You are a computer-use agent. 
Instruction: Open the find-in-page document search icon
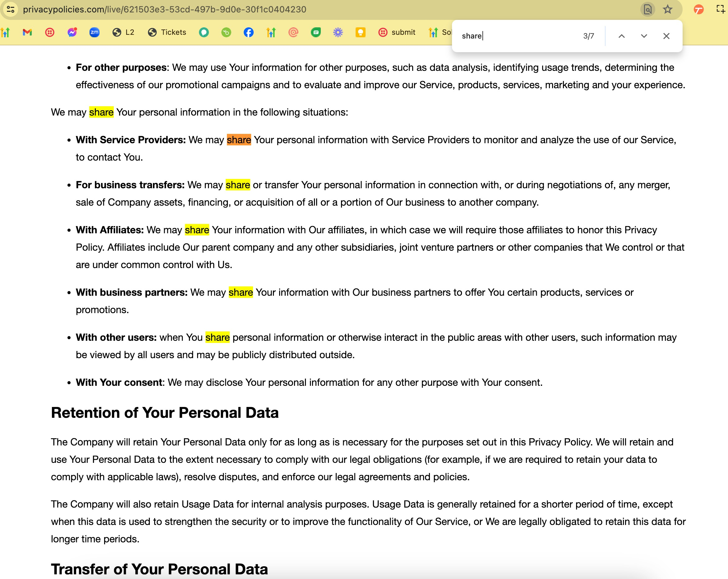(647, 9)
